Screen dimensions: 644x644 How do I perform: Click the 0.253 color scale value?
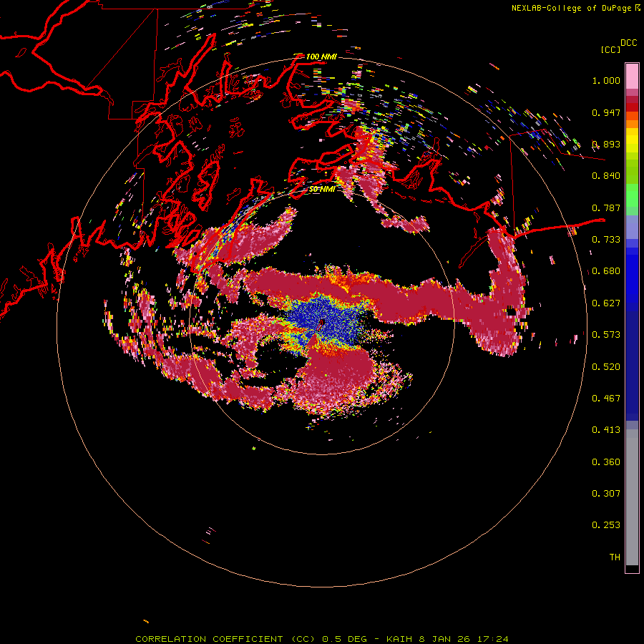click(x=606, y=525)
